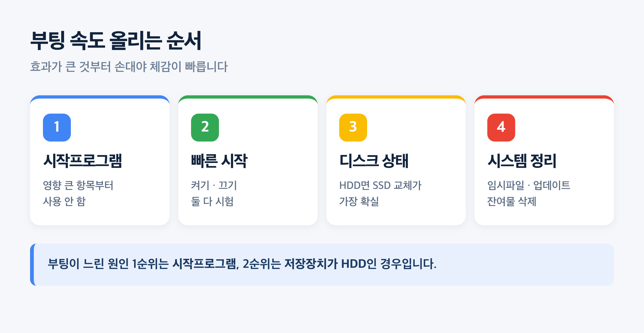Click the blue top bar of card 1
This screenshot has height=333, width=644.
pos(100,97)
